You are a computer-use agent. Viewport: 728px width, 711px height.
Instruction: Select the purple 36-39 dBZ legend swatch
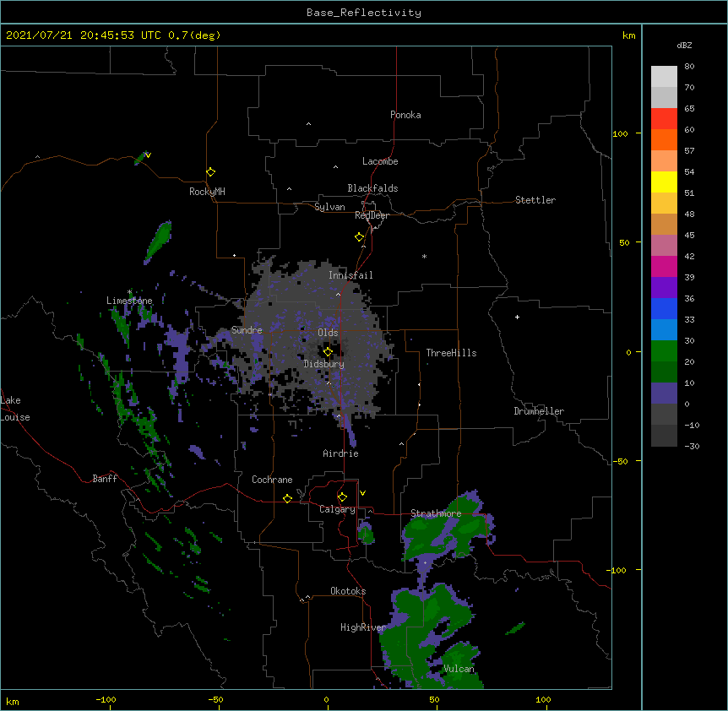point(664,288)
